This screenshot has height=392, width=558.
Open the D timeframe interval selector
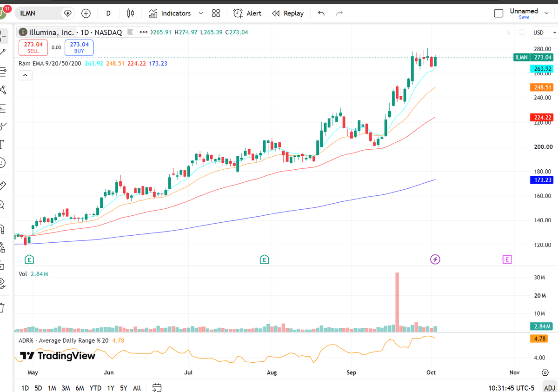pos(108,13)
